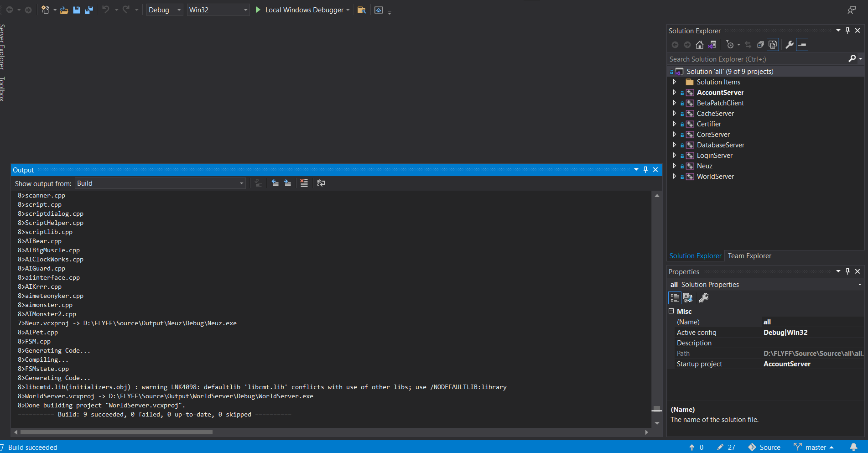Go to Solution Explorer home view
The width and height of the screenshot is (868, 453).
(700, 45)
